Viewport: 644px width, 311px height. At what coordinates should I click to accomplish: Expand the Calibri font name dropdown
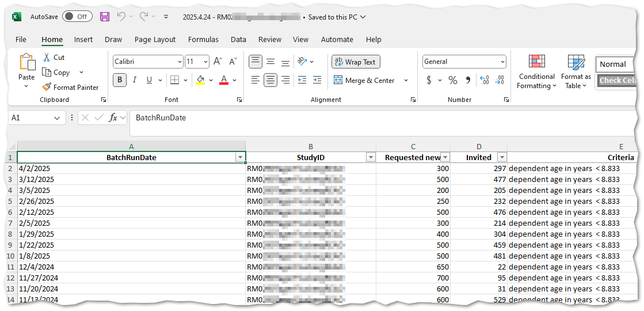179,62
